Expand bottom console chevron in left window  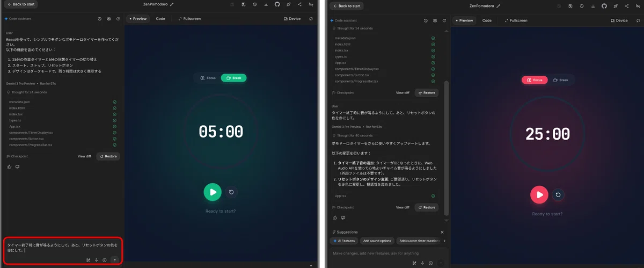(311, 265)
